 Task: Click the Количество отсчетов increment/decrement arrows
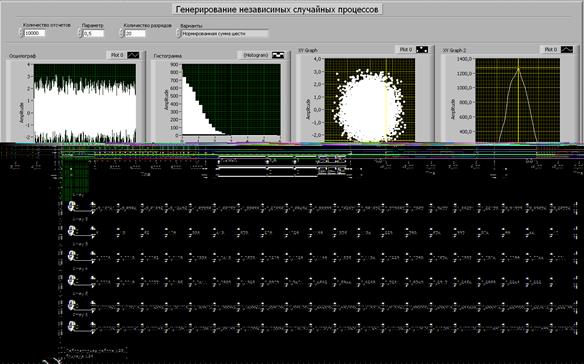(20, 33)
